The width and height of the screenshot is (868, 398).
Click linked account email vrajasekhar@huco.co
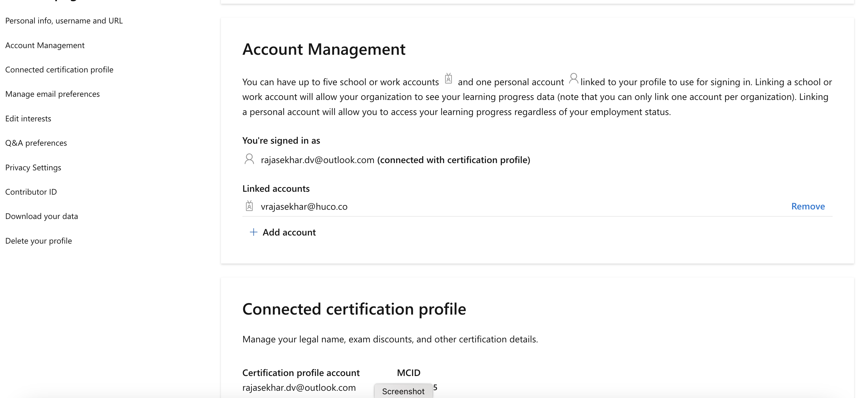(304, 207)
